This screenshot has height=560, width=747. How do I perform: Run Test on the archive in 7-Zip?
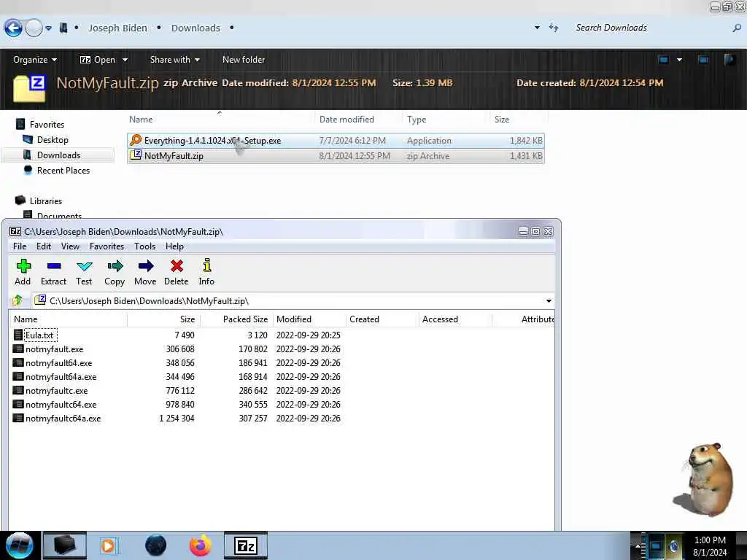coord(85,272)
